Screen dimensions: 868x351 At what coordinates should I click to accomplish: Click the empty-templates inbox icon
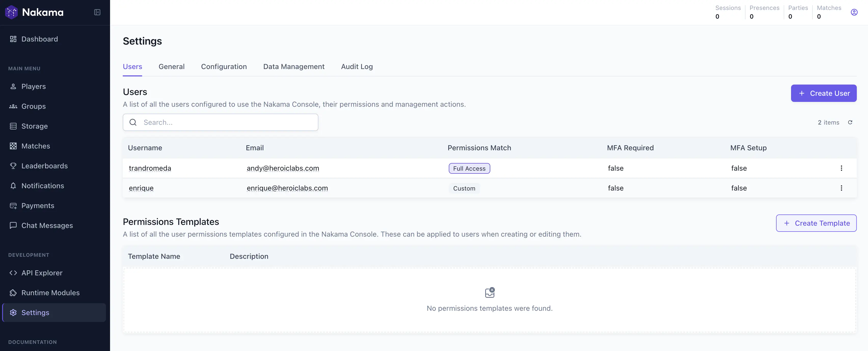tap(490, 292)
